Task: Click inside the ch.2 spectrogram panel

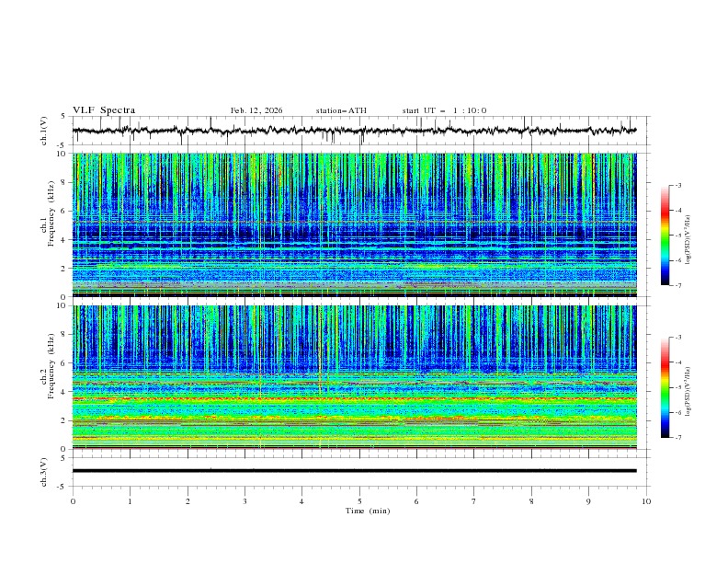Action: pos(354,376)
